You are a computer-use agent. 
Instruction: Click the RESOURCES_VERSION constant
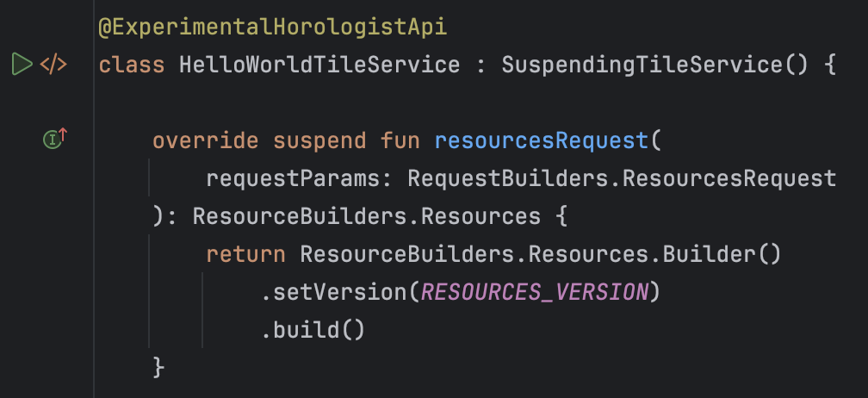pos(534,291)
